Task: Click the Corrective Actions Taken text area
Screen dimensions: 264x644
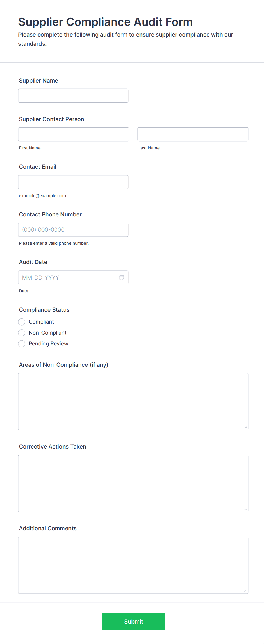Action: [133, 483]
